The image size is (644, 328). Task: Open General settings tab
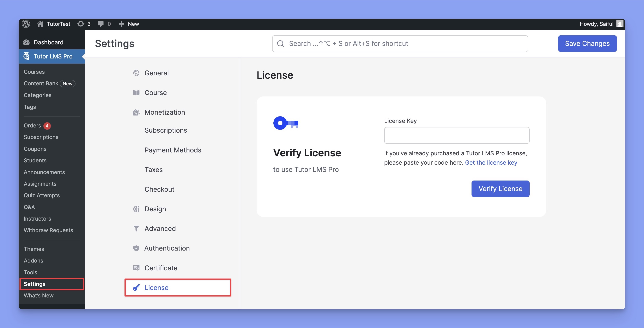pyautogui.click(x=157, y=73)
